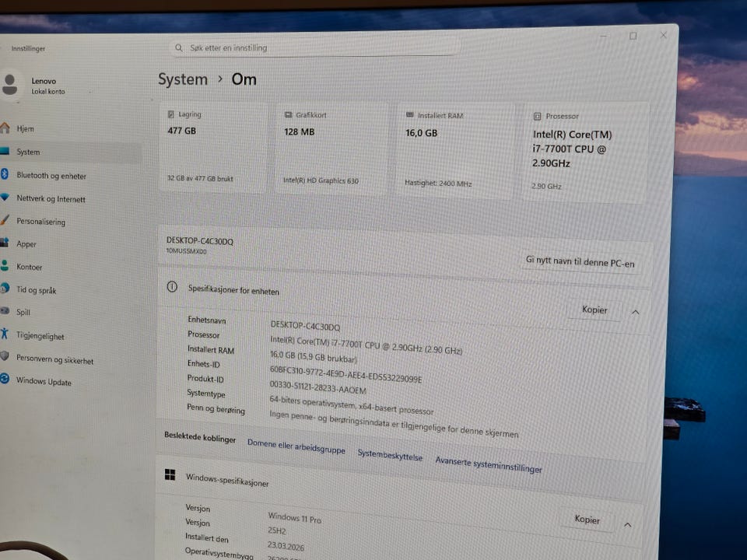Click the search magnifier icon

pyautogui.click(x=179, y=47)
